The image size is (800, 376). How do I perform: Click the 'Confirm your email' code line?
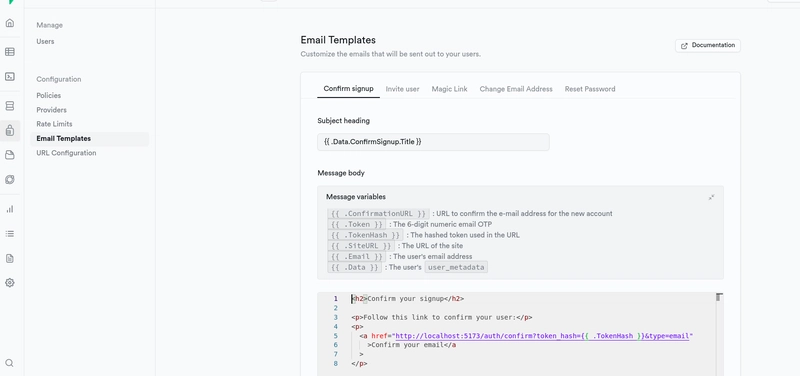tap(411, 345)
